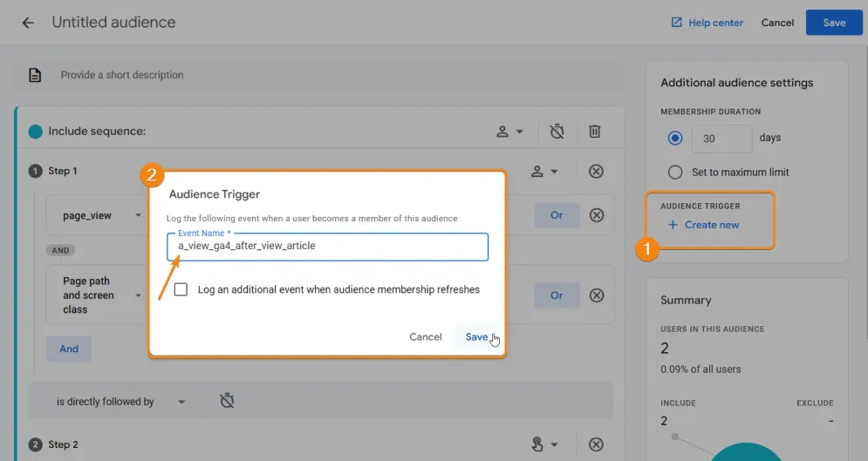Remove the page_view condition with X icon
Image resolution: width=868 pixels, height=461 pixels.
[x=596, y=215]
